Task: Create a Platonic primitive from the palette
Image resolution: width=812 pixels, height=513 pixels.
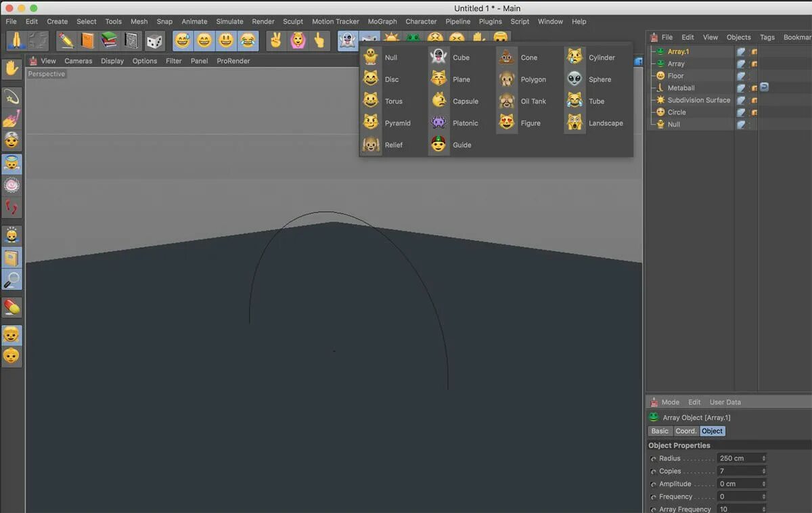Action: coord(454,123)
